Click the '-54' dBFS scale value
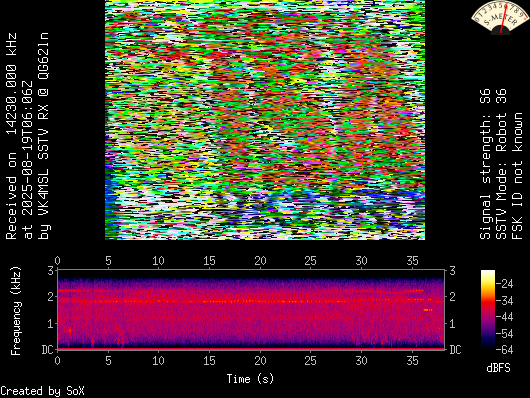The image size is (530, 398). (504, 333)
